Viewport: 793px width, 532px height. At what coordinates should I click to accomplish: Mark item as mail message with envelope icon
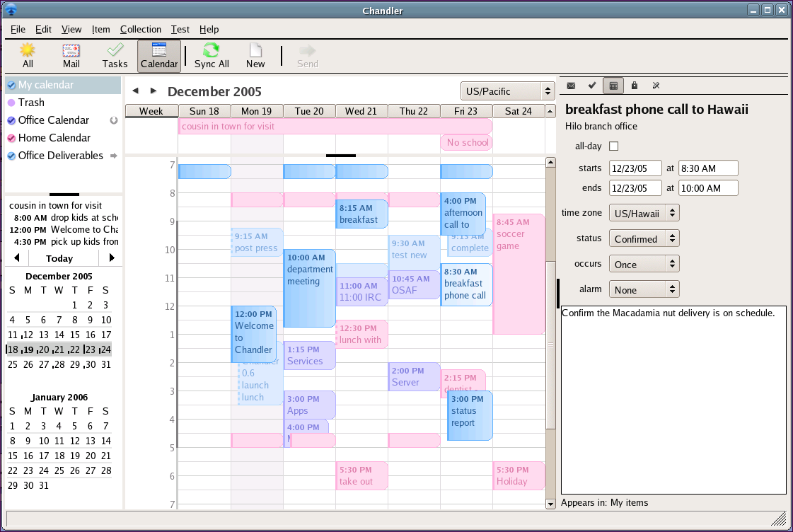coord(571,86)
